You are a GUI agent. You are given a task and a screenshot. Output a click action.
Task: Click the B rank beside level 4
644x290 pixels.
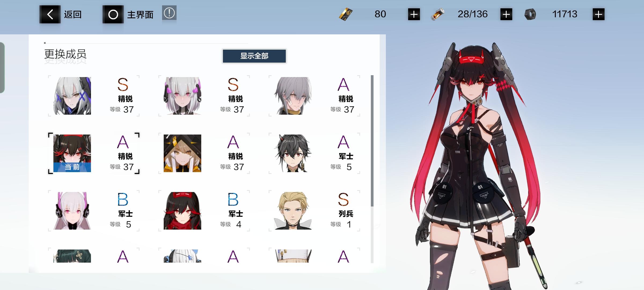click(x=233, y=200)
